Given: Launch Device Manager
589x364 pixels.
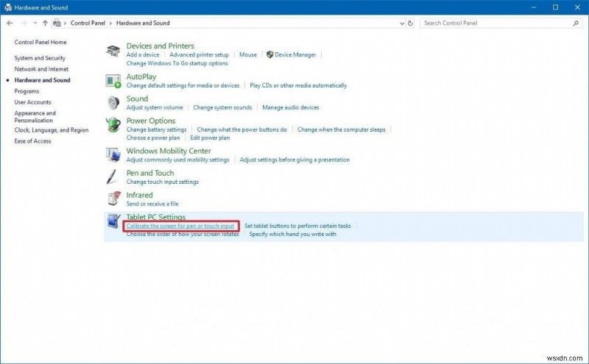Looking at the screenshot, I should click(295, 55).
